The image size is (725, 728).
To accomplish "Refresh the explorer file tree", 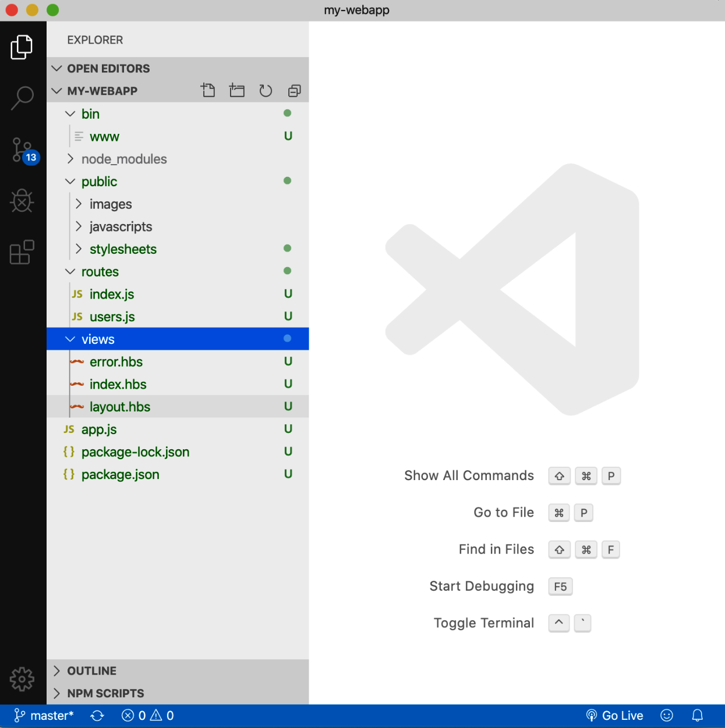I will (x=266, y=91).
